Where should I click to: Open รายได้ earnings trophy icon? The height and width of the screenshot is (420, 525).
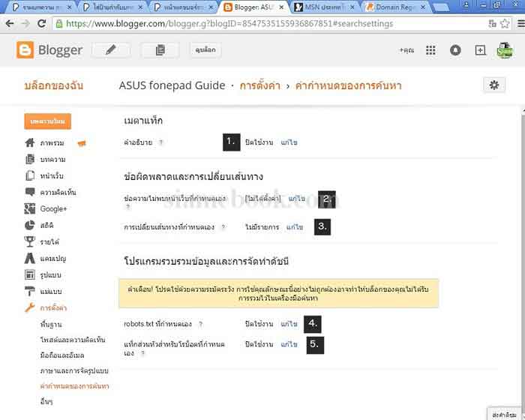pyautogui.click(x=30, y=241)
